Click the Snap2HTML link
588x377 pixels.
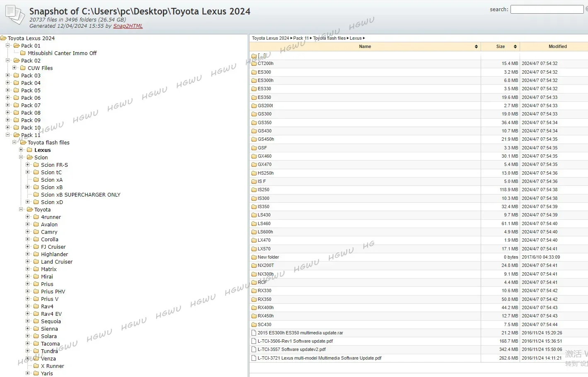(128, 26)
